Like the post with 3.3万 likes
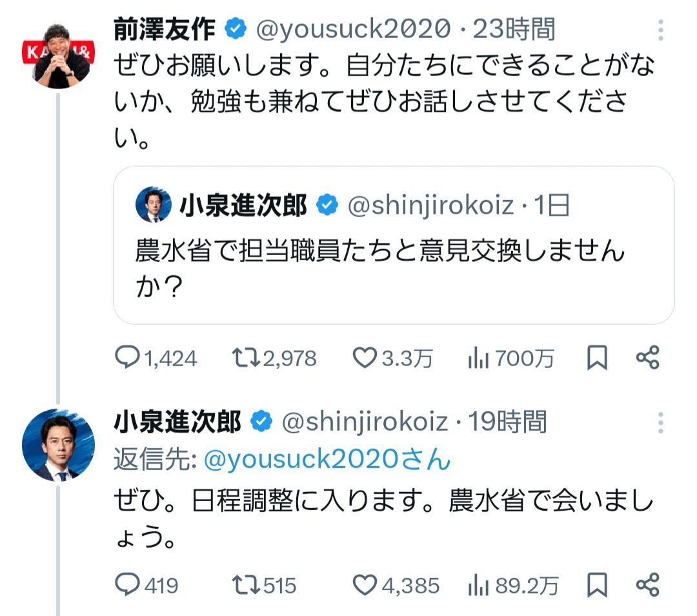 click(365, 358)
